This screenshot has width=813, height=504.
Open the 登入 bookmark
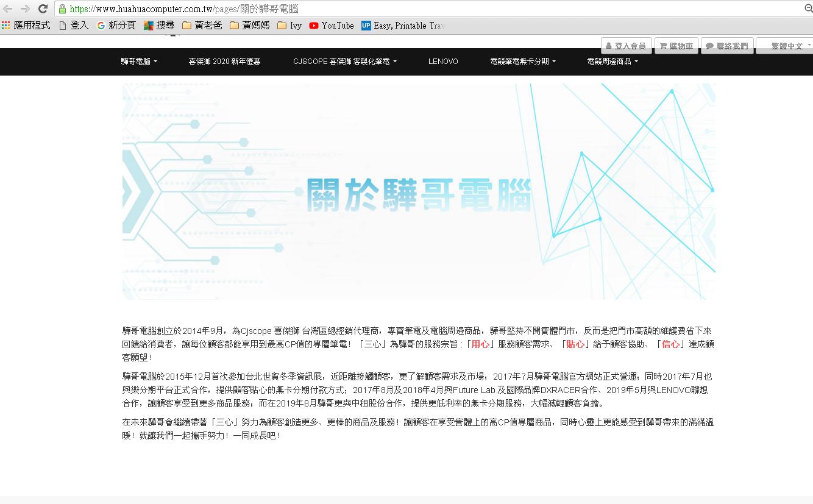74,26
